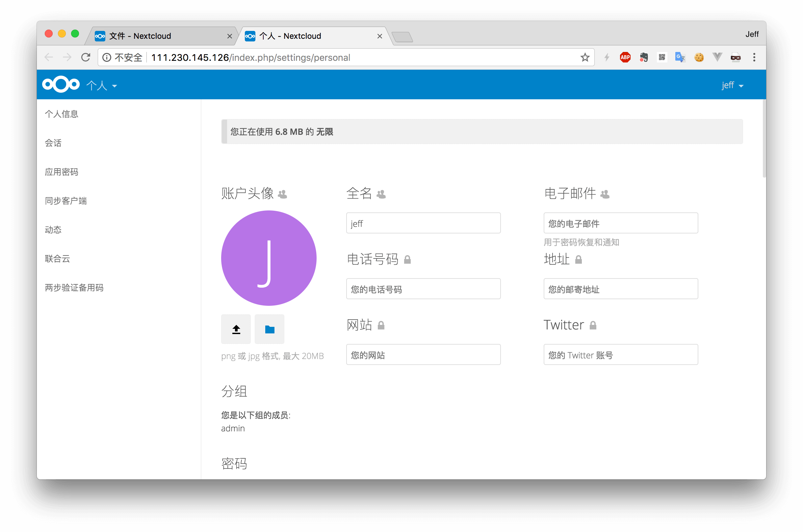Click the 您的电话号码 input field
This screenshot has width=803, height=532.
(424, 289)
